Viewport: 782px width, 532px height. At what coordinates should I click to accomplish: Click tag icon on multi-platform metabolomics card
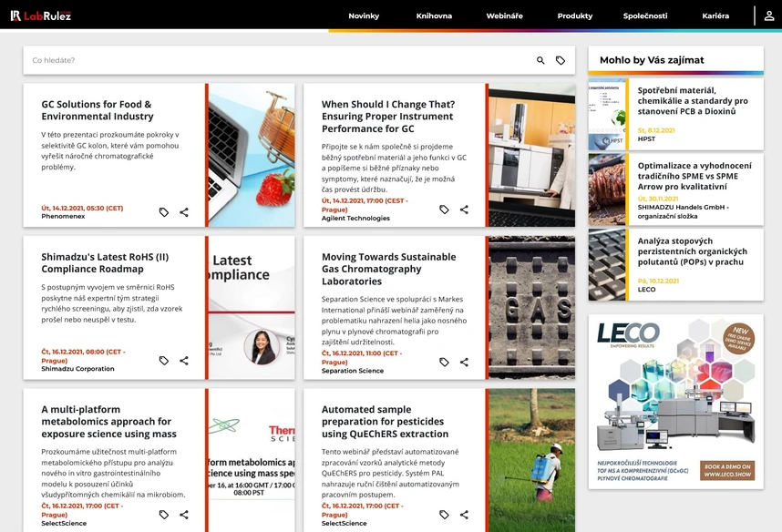(163, 515)
